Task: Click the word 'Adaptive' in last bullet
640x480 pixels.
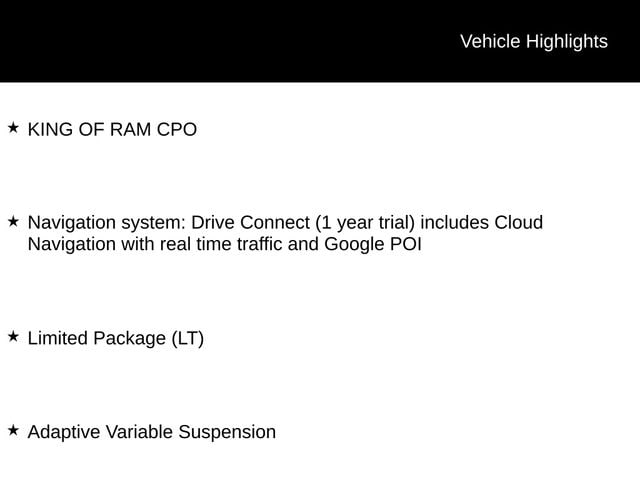Action: pos(64,432)
